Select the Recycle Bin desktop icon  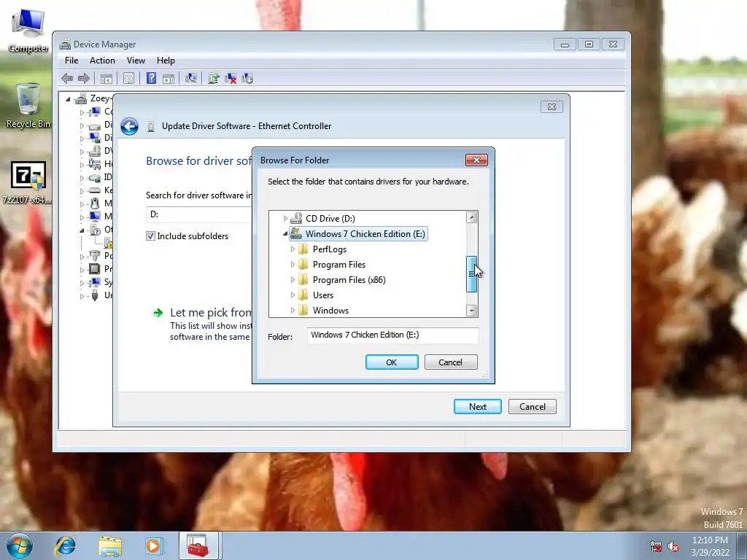tap(28, 106)
